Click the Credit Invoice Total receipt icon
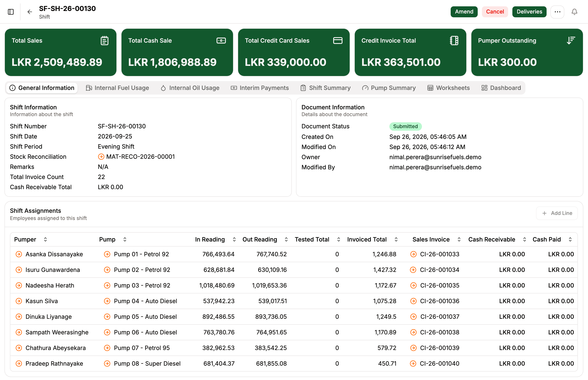 coord(454,41)
